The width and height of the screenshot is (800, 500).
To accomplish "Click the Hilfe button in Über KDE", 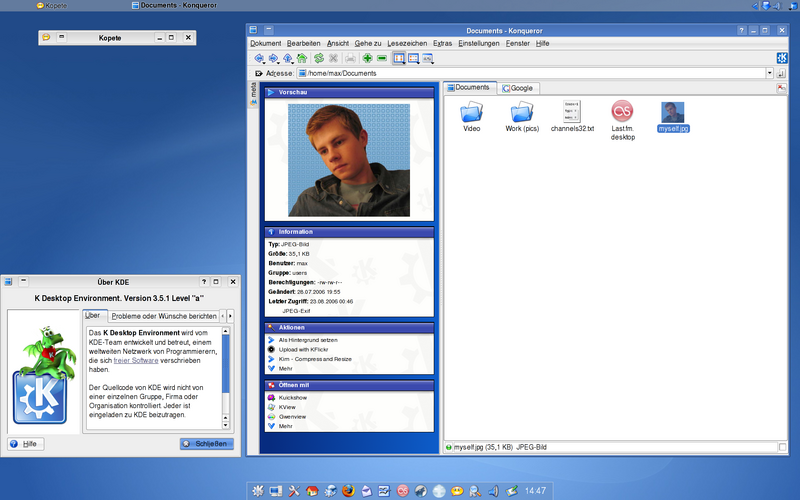I will pos(26,444).
